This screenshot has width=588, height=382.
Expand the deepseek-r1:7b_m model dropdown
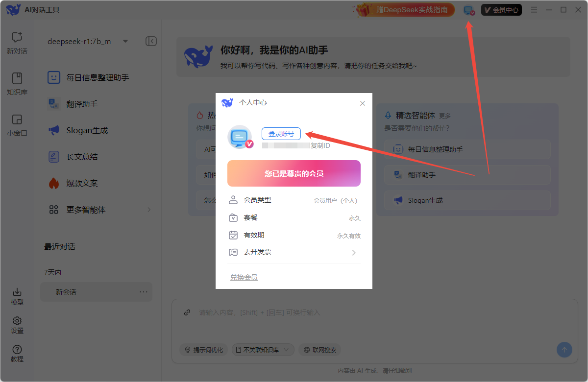pyautogui.click(x=125, y=41)
